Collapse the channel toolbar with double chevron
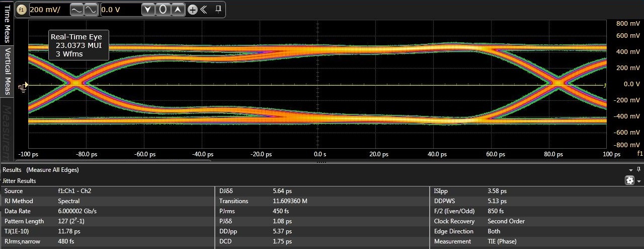 (204, 10)
